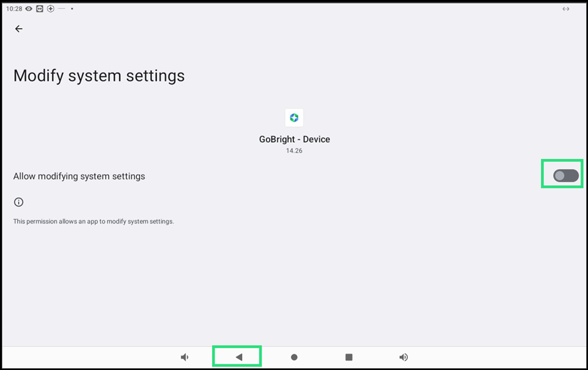This screenshot has width=588, height=370.
Task: Click the 10:28 clock in status bar
Action: tap(14, 9)
